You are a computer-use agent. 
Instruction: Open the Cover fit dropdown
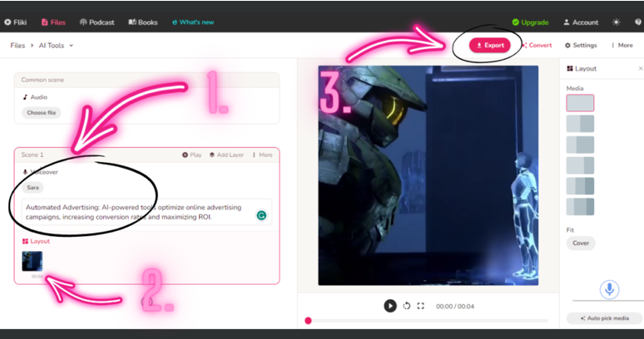click(581, 243)
